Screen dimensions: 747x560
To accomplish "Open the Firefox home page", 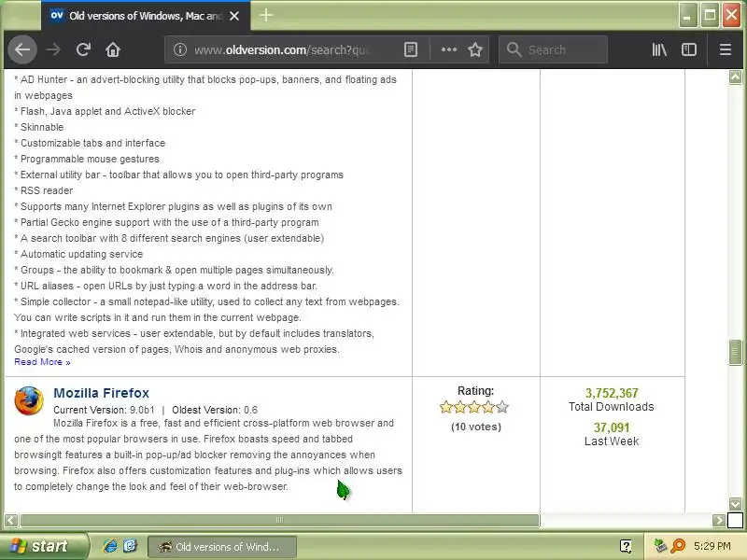I will (113, 49).
